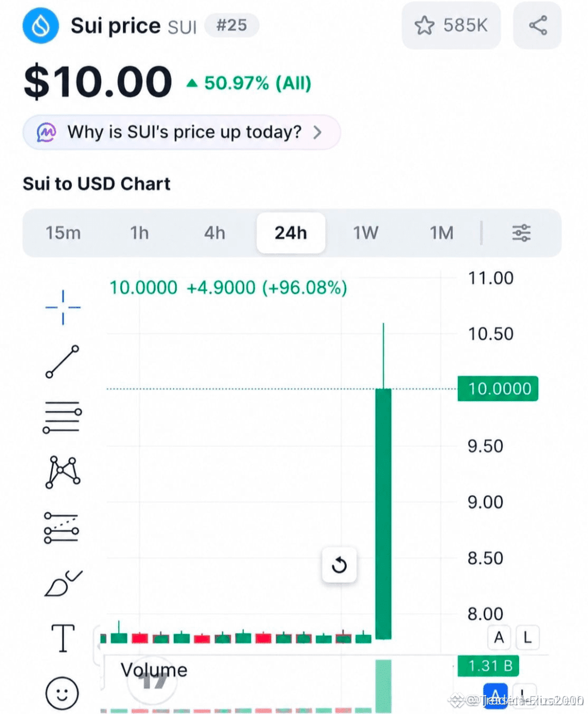Select the crosshair cursor tool
This screenshot has width=588, height=714.
(63, 307)
